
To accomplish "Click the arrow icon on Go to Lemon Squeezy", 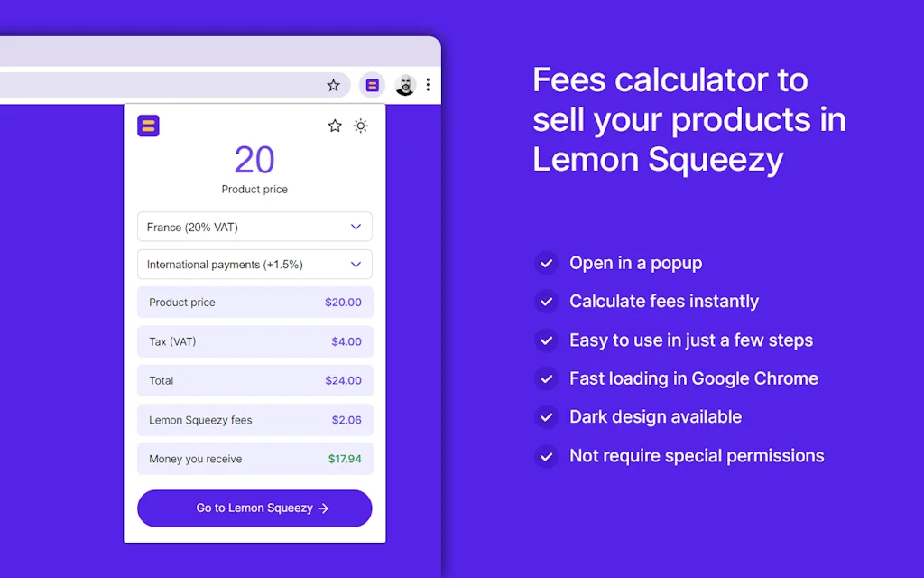I will [x=323, y=508].
